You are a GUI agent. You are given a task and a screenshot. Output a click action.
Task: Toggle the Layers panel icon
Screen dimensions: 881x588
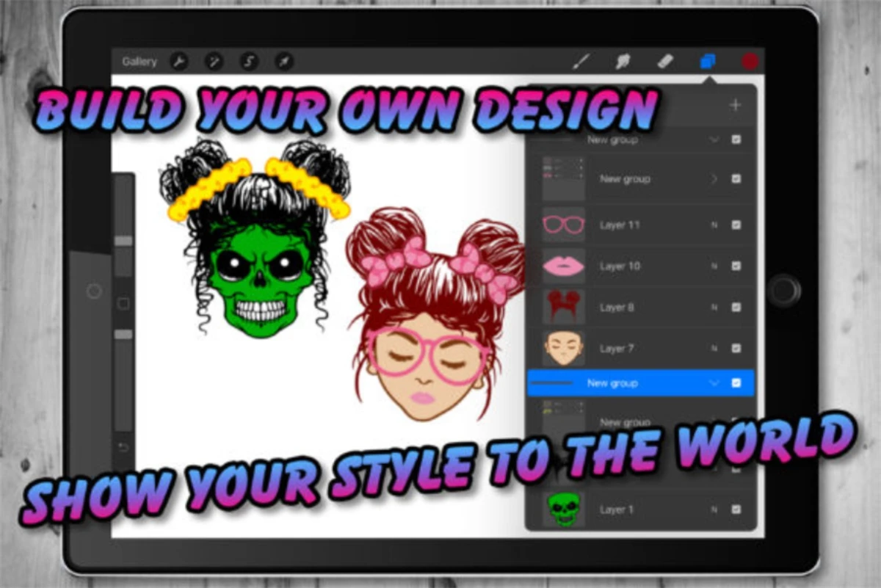click(708, 62)
